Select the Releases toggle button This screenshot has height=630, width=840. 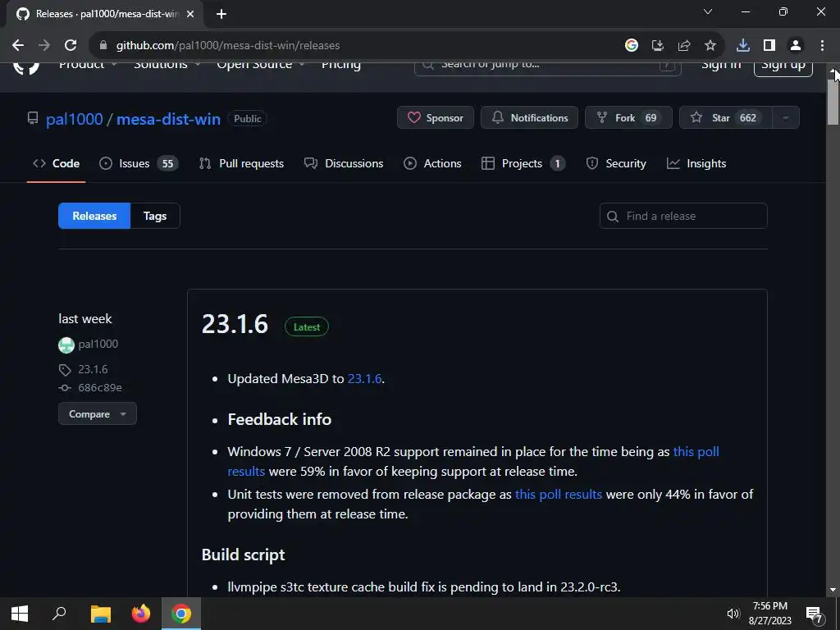(x=94, y=216)
